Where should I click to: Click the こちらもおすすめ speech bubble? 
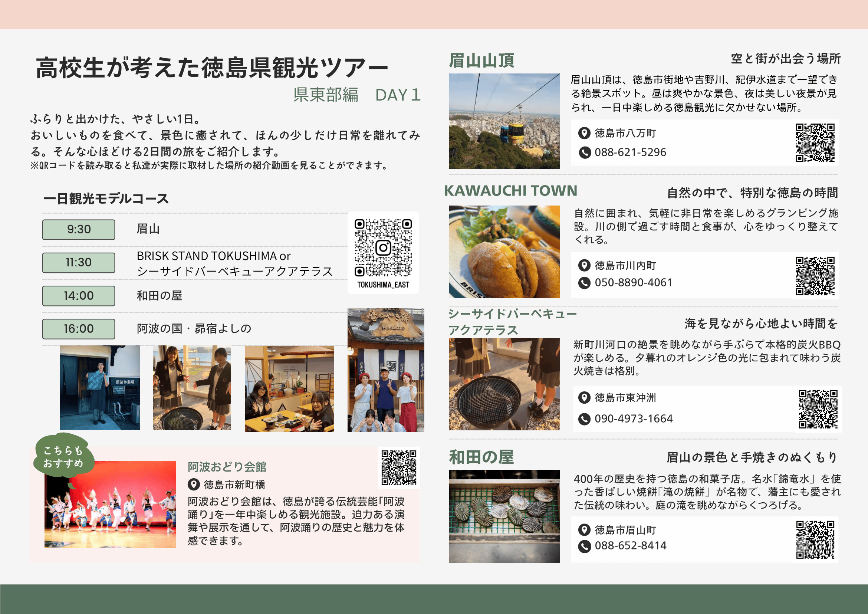tap(63, 456)
